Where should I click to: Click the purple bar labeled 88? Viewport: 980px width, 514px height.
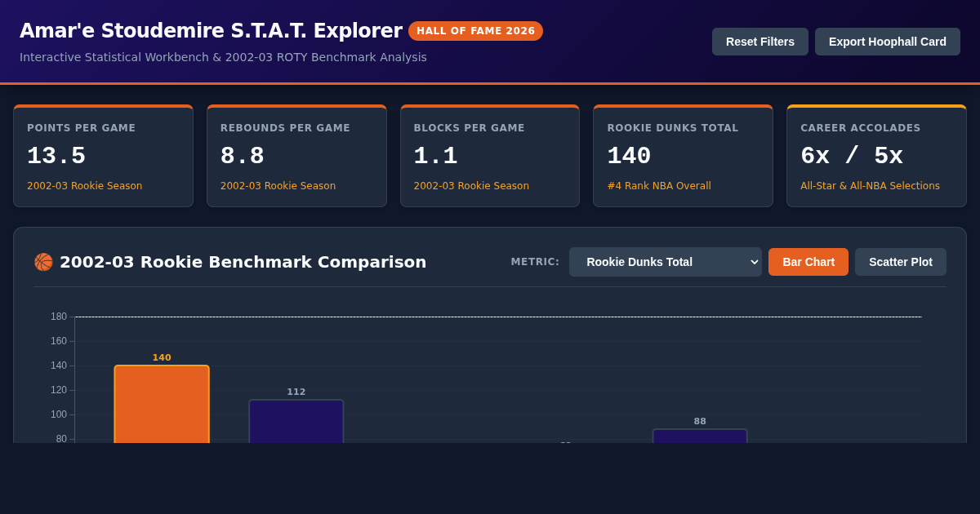click(700, 436)
